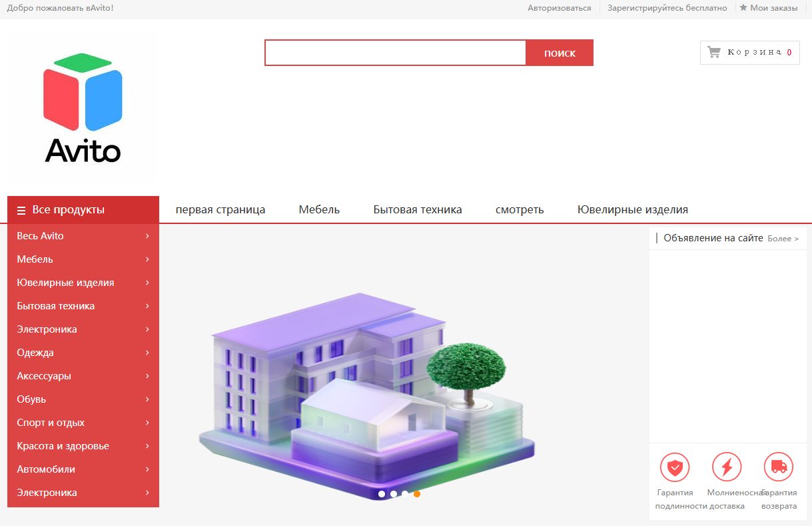Click the building carousel banner image
812x526 pixels.
pyautogui.click(x=367, y=396)
